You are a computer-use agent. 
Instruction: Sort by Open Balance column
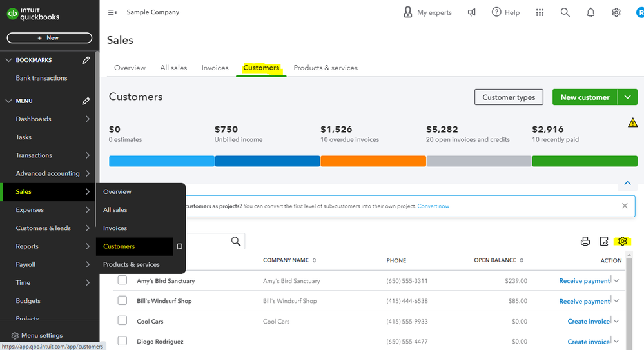tap(498, 260)
